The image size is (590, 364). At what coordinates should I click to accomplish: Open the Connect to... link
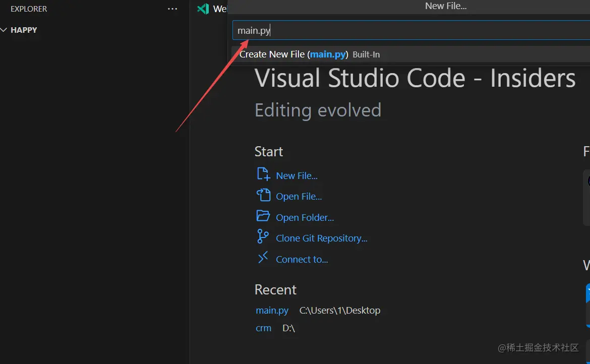[x=302, y=259]
